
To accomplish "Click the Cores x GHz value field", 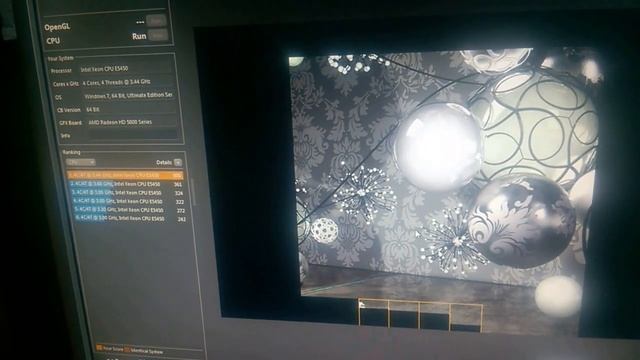I will click(x=127, y=82).
